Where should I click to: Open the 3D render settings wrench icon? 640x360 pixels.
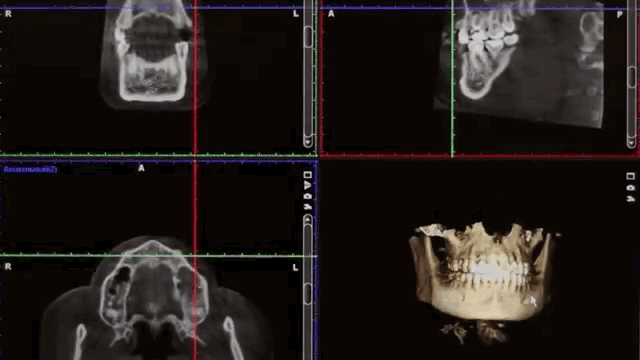[x=630, y=199]
